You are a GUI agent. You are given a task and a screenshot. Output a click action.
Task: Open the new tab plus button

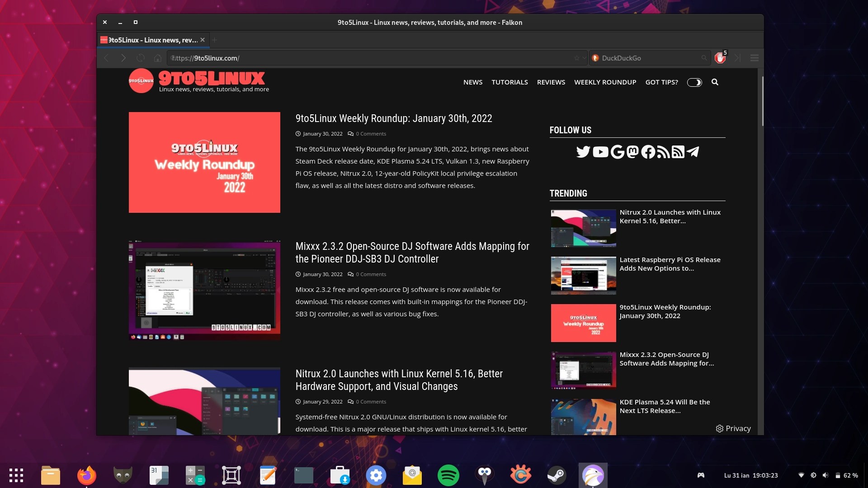(215, 40)
